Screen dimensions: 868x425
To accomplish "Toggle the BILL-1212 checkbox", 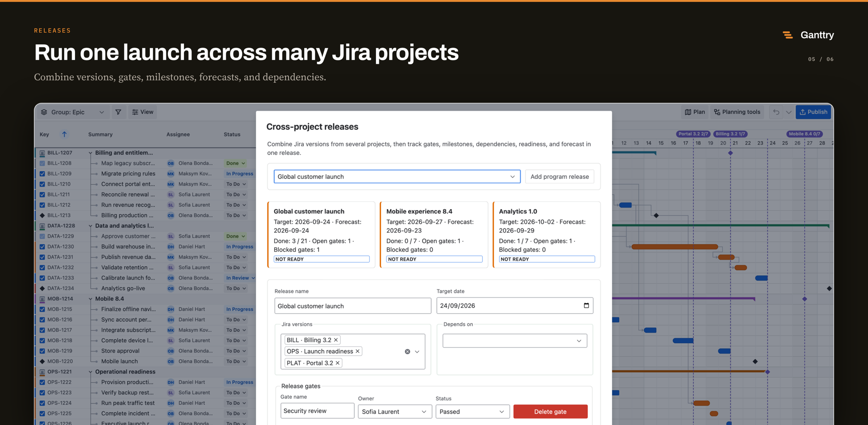I will [42, 205].
